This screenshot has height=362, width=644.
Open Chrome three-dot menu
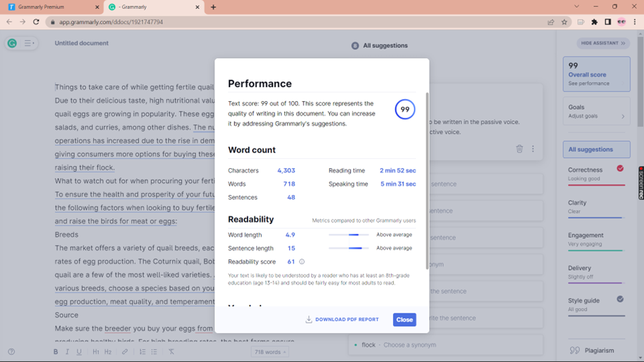tap(634, 22)
